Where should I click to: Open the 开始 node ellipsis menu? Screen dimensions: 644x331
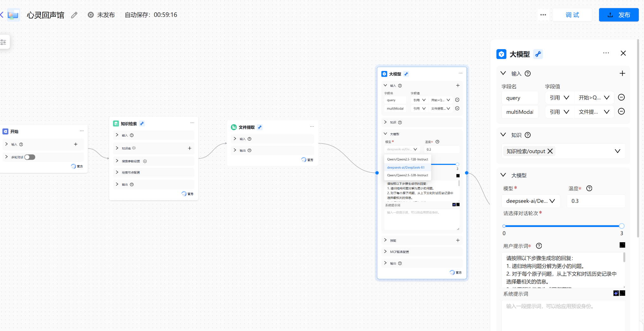(82, 131)
